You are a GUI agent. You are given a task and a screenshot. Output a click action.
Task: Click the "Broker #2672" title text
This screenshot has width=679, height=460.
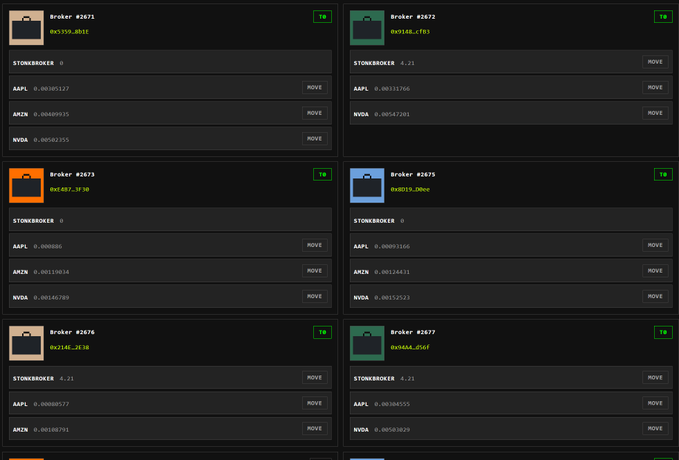[413, 17]
